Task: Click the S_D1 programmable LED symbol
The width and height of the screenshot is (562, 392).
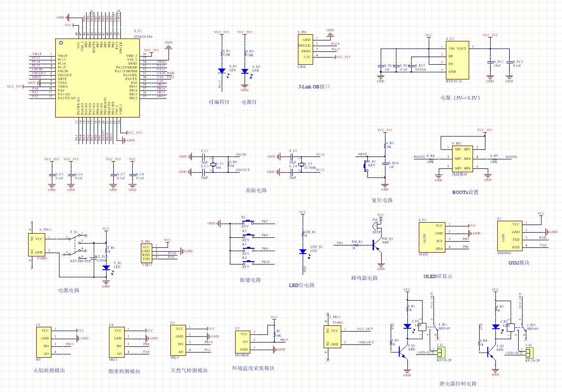Action: point(222,71)
